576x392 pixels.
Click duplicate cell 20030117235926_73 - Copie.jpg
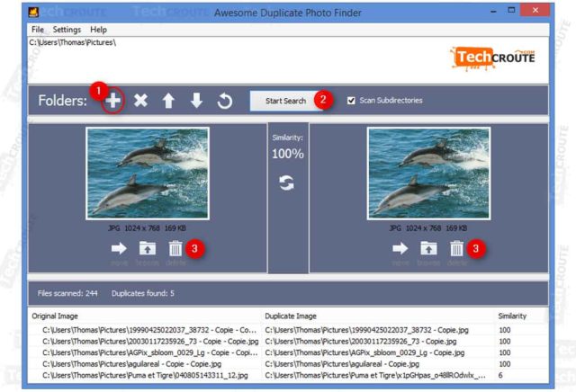[x=361, y=342]
